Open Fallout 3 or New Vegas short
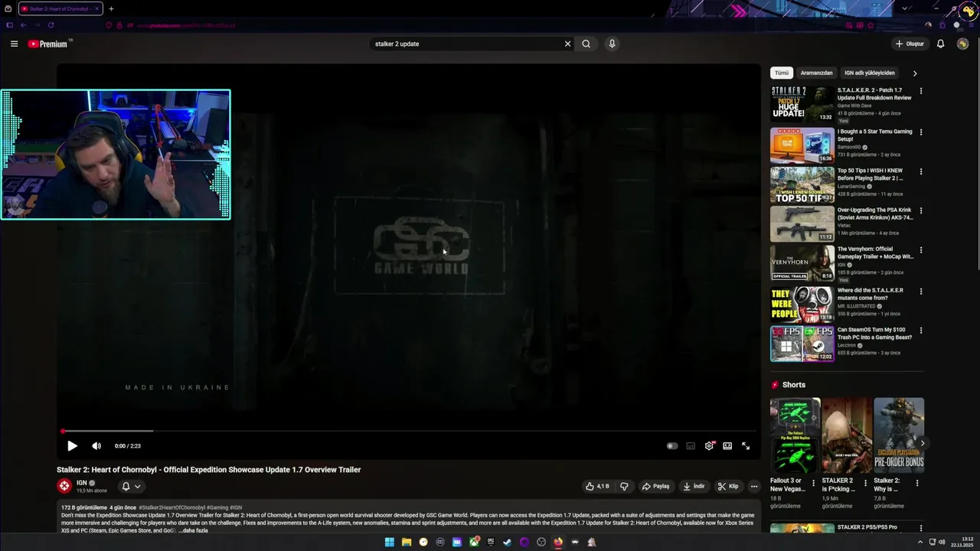 click(795, 435)
